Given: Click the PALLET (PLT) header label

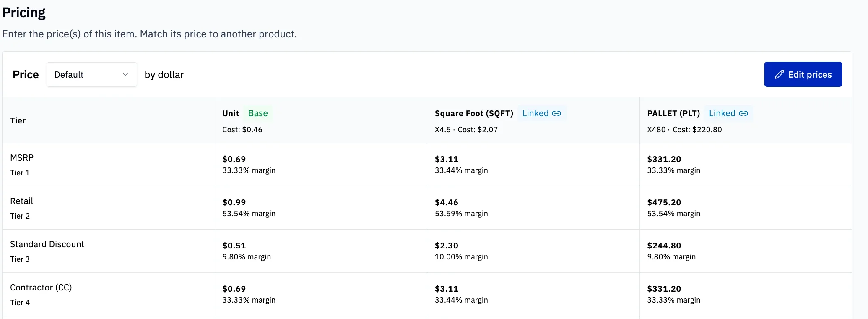Looking at the screenshot, I should click(x=673, y=113).
